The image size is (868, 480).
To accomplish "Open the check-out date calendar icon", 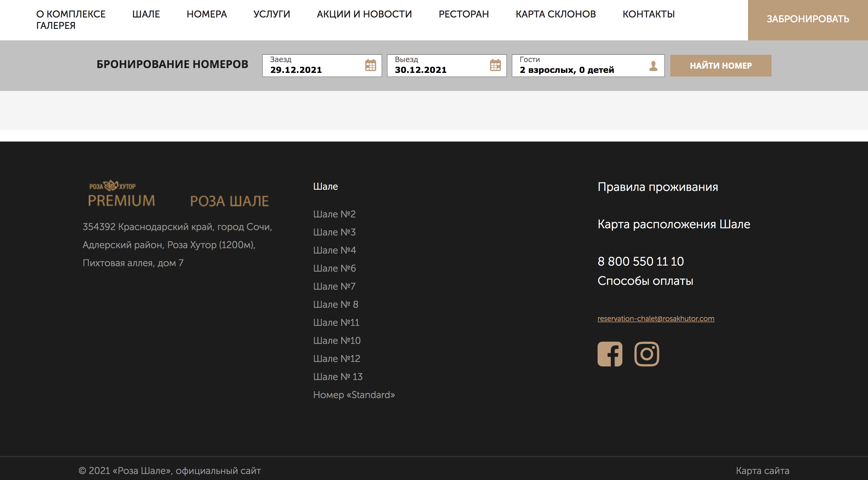I will point(495,65).
